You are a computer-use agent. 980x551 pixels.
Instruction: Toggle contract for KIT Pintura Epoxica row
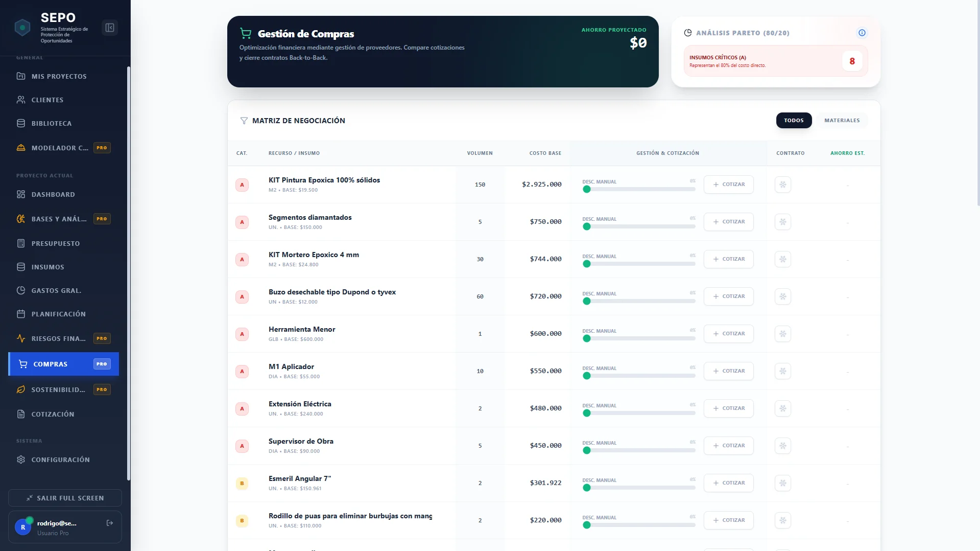(782, 185)
